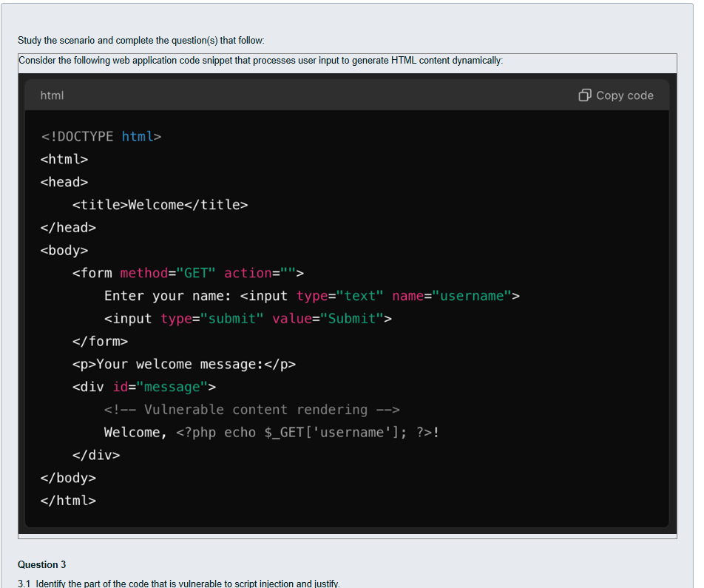Click 'Study the scenario and complete' instruction text
Image resolution: width=704 pixels, height=588 pixels.
click(x=141, y=41)
